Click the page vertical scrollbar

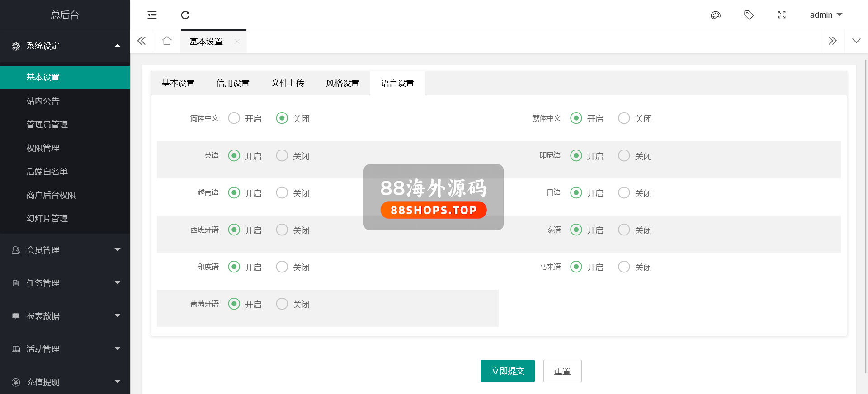[865, 217]
